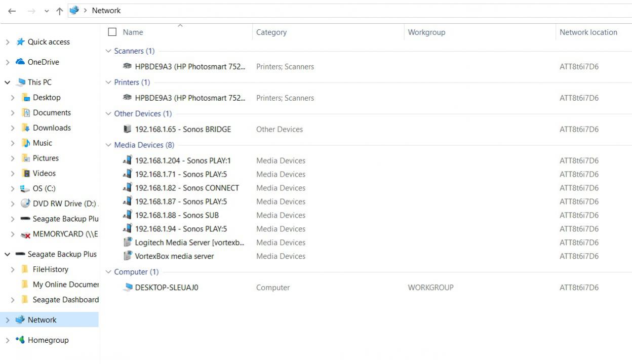Select Quick access in the sidebar
632x364 pixels.
[x=49, y=42]
